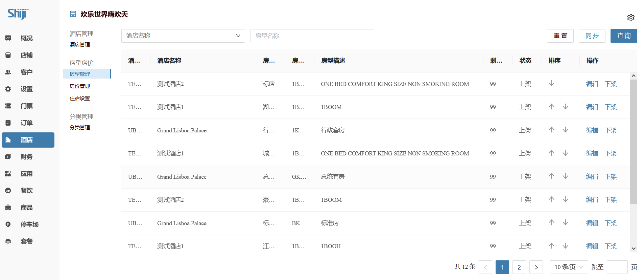Click 编辑 for the 标准房 row

click(x=592, y=223)
